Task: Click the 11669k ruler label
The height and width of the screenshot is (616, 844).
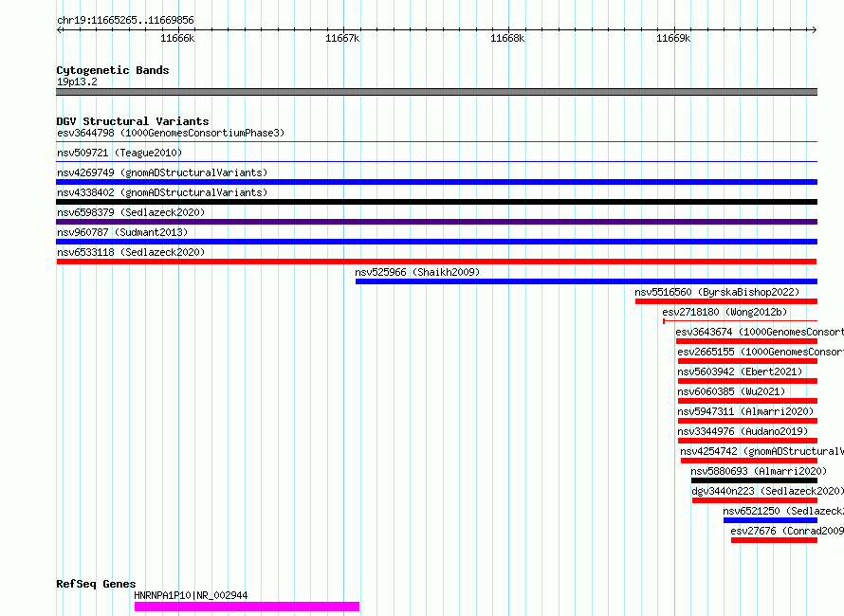Action: pos(673,38)
